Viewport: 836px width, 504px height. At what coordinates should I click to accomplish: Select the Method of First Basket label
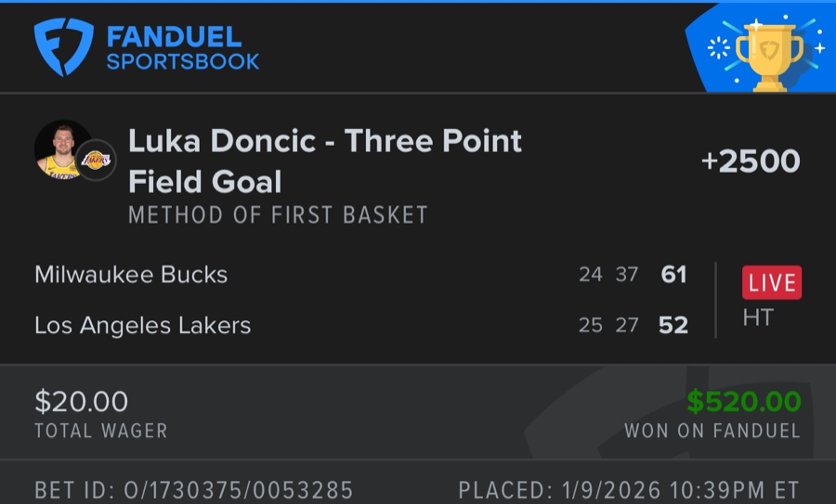278,215
